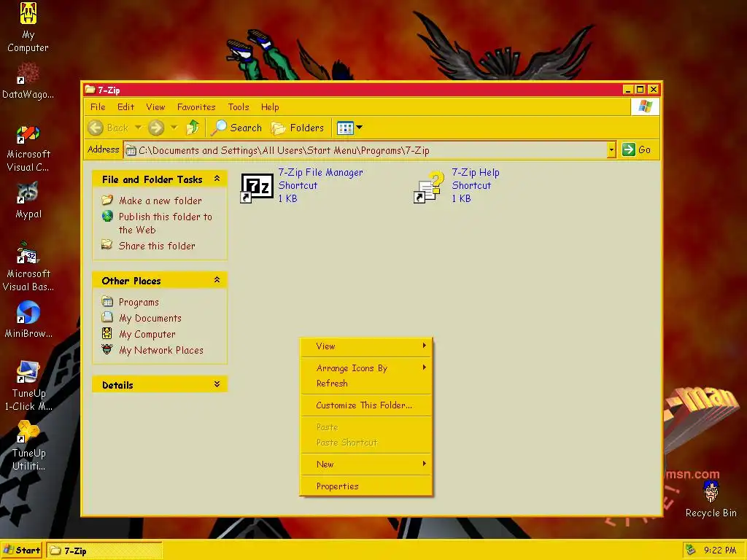The image size is (747, 560).
Task: Open the Edit menu
Action: [x=125, y=107]
